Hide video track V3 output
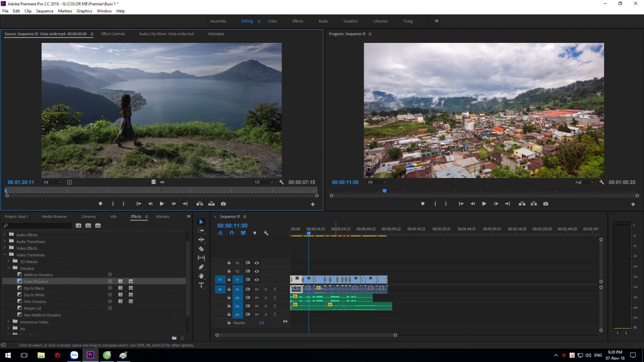The width and height of the screenshot is (644, 362). [x=257, y=263]
